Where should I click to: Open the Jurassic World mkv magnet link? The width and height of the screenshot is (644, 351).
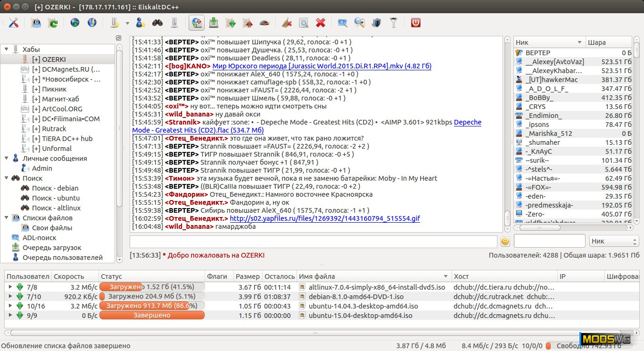(322, 66)
